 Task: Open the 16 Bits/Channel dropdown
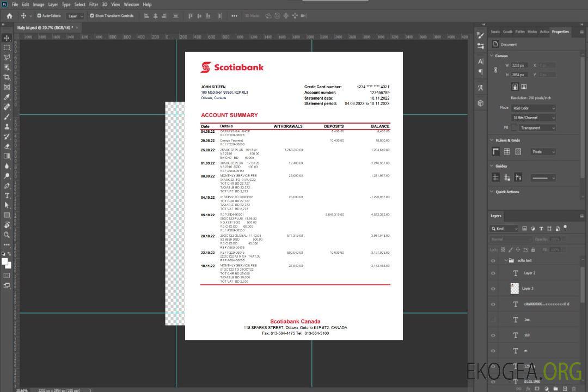coord(534,118)
